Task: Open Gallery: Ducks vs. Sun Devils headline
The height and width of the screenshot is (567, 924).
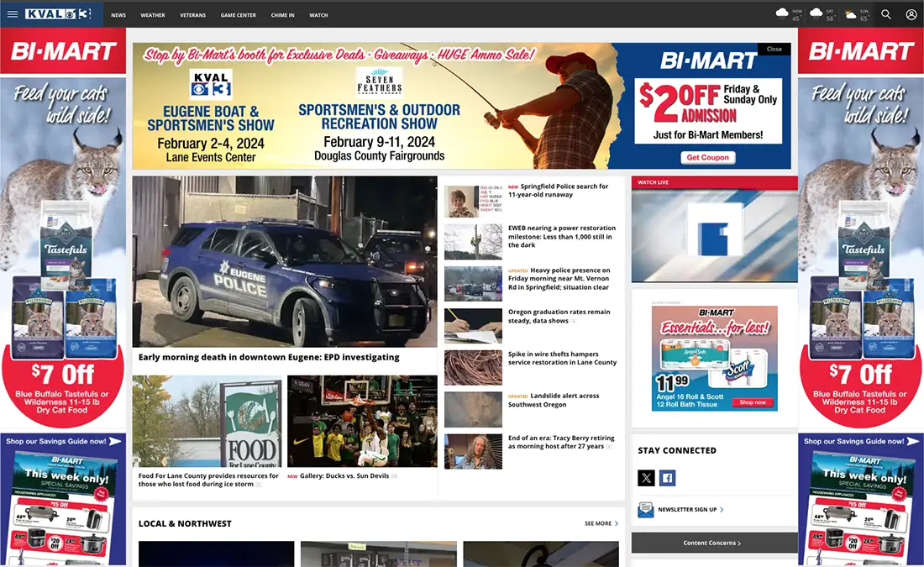Action: (344, 475)
